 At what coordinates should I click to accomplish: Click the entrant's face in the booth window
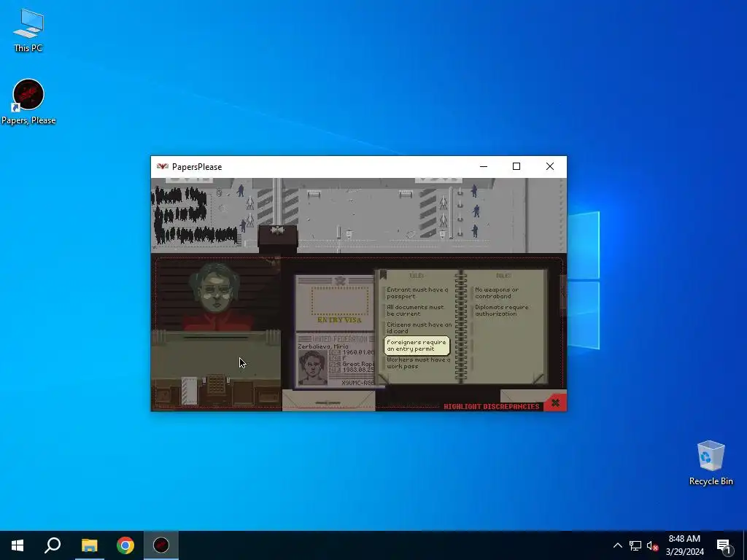coord(217,290)
